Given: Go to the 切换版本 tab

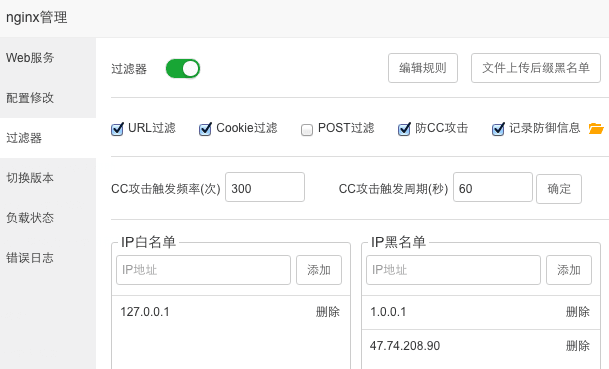Looking at the screenshot, I should coord(48,178).
